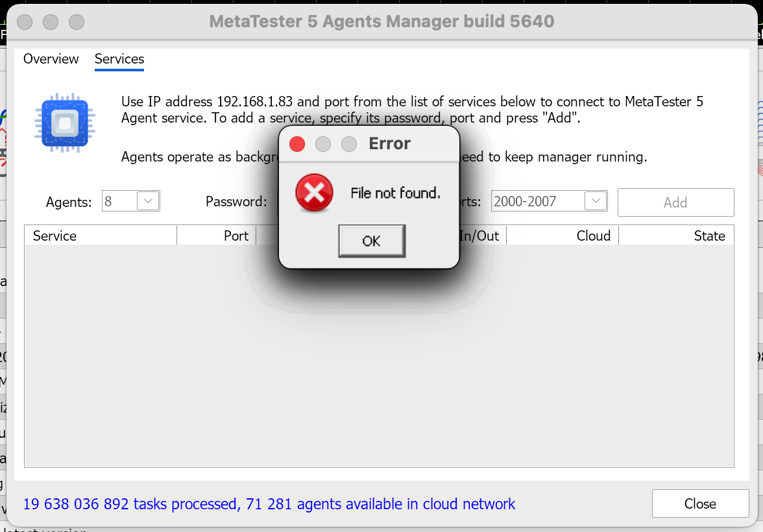Click the In/Out column header
The height and width of the screenshot is (532, 763).
pyautogui.click(x=480, y=236)
